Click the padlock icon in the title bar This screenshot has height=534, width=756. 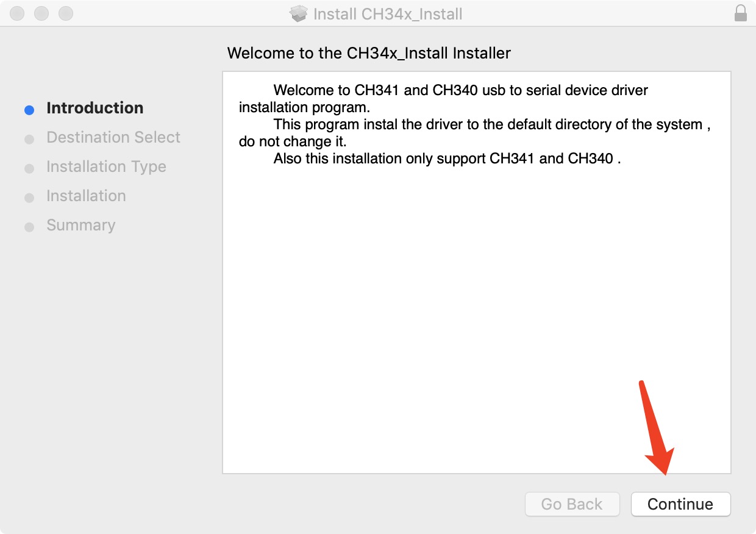[x=740, y=13]
